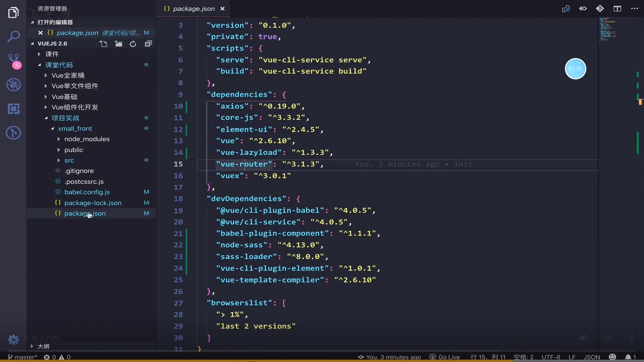Screen dimensions: 644x362
Task: Click the split editor icon
Action: point(617,9)
